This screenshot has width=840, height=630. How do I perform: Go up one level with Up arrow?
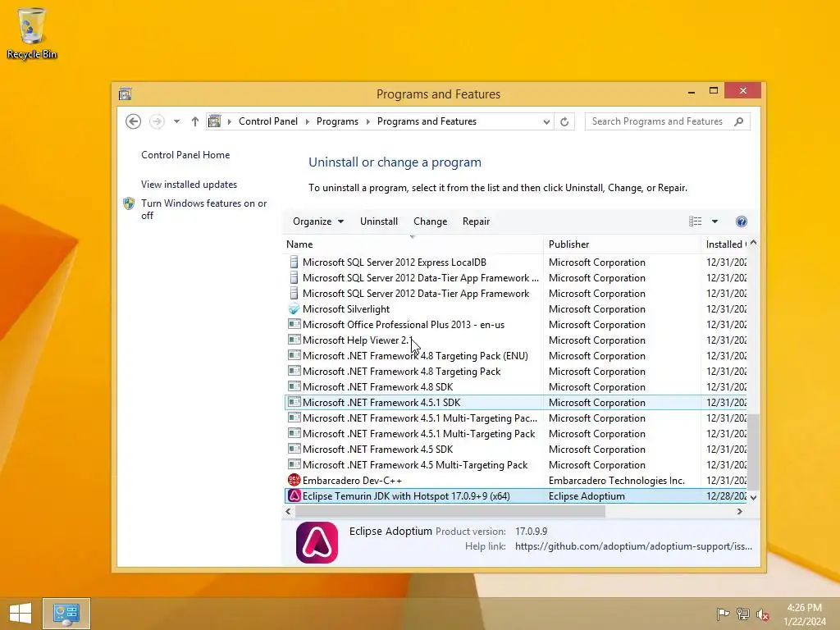195,121
